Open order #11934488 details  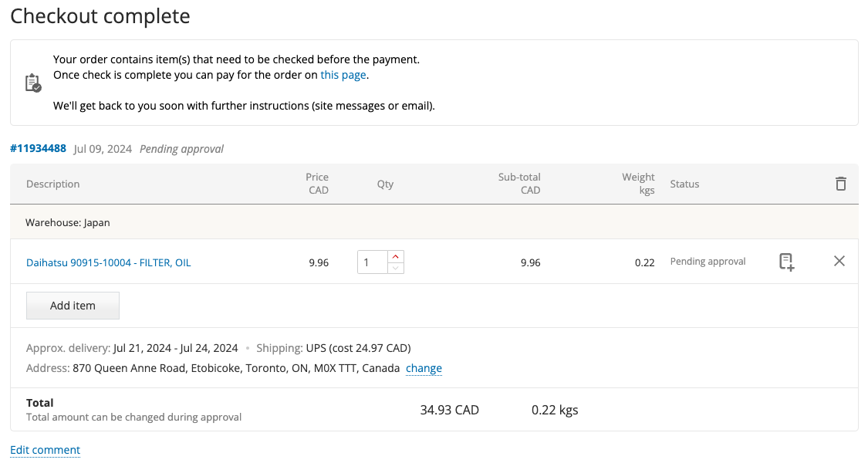pyautogui.click(x=38, y=148)
